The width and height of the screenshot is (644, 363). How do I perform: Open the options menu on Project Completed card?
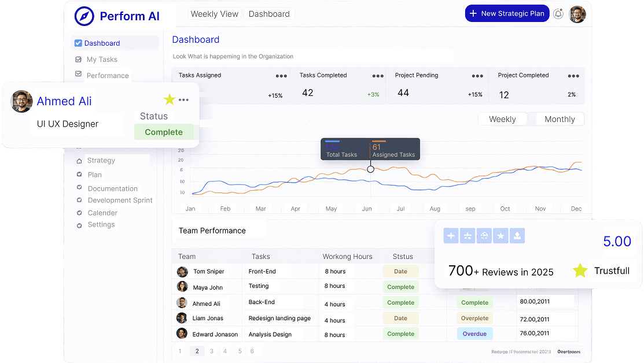click(573, 76)
